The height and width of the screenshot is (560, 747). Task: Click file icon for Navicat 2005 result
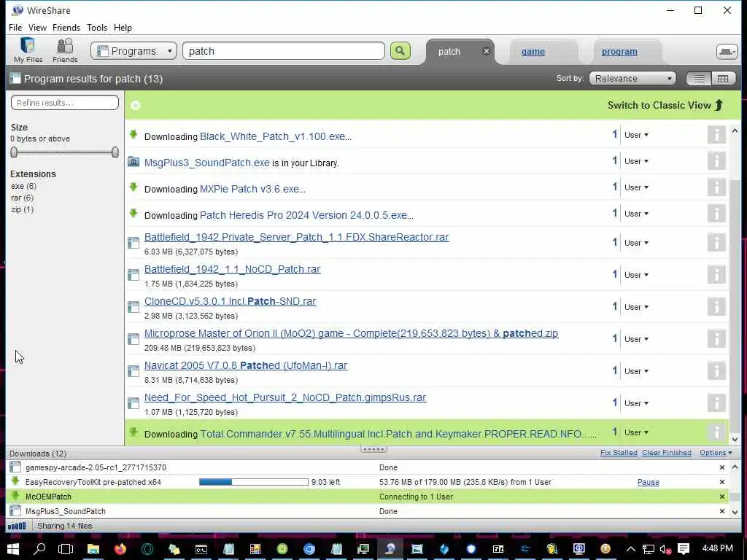[133, 371]
